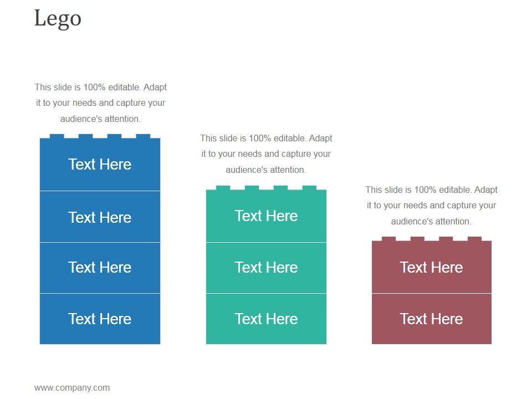This screenshot has height=399, width=532.
Task: Click the bottom green "Text Here" block
Action: point(266,319)
